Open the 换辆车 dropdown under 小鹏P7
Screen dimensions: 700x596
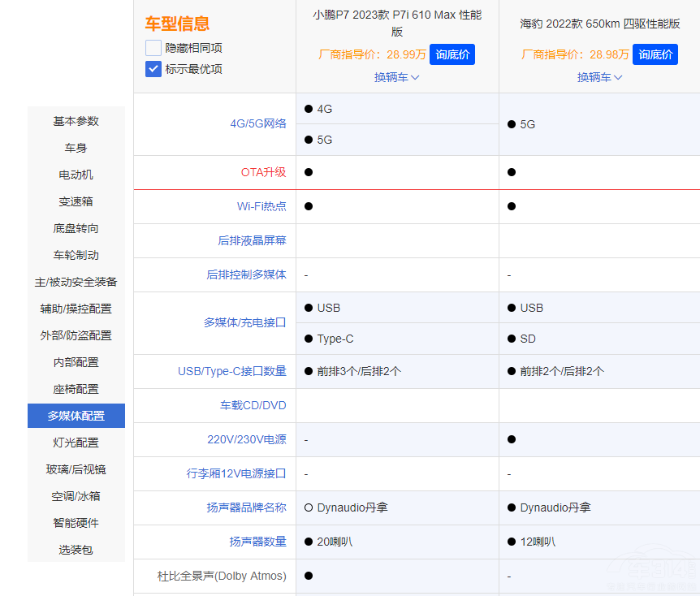pyautogui.click(x=396, y=76)
